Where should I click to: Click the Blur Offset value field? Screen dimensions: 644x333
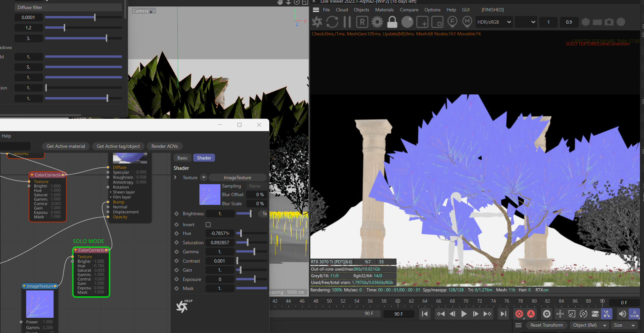coord(257,195)
